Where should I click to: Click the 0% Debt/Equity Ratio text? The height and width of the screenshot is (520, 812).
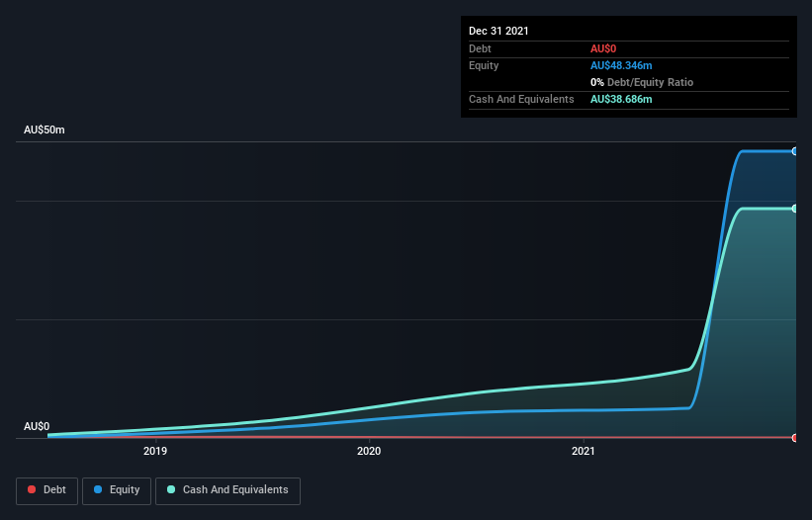click(x=642, y=82)
